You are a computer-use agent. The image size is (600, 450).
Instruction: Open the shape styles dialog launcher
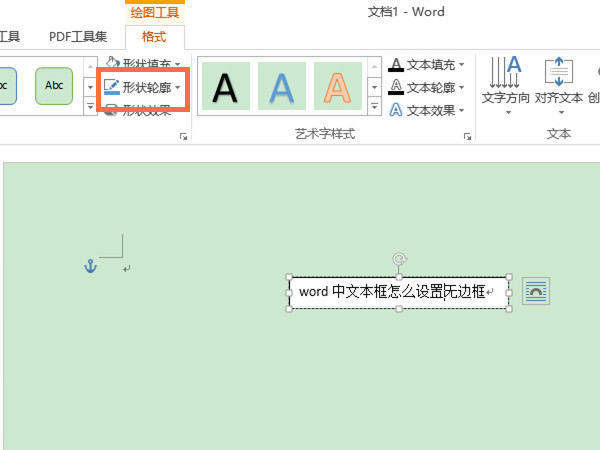point(184,137)
